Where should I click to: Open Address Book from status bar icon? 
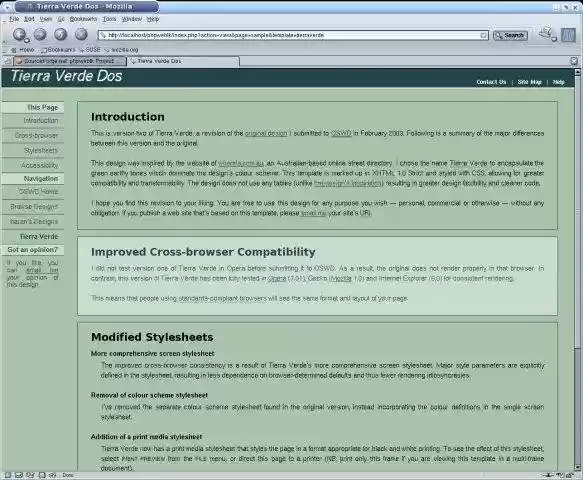[x=42, y=475]
